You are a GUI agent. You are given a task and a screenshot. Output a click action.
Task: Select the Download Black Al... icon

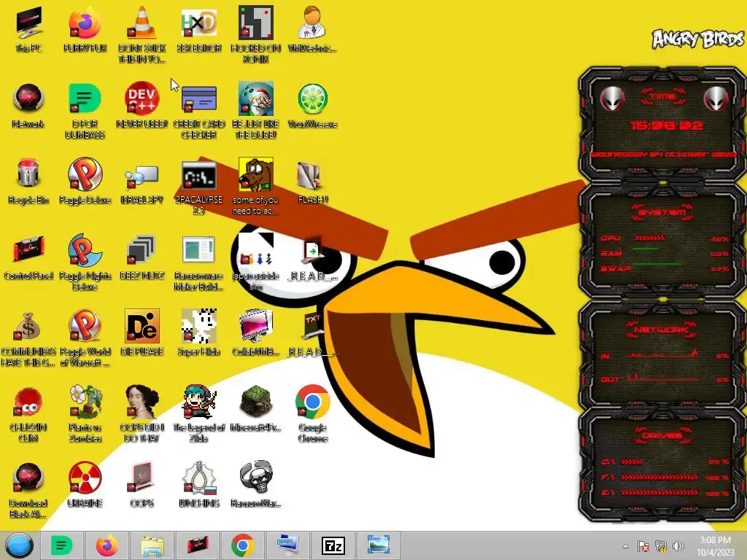point(28,489)
